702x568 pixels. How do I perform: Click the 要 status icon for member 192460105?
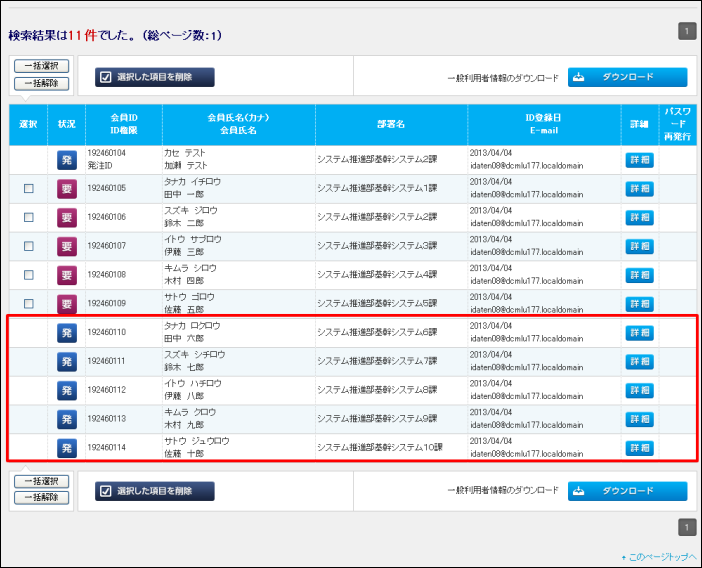[x=66, y=189]
